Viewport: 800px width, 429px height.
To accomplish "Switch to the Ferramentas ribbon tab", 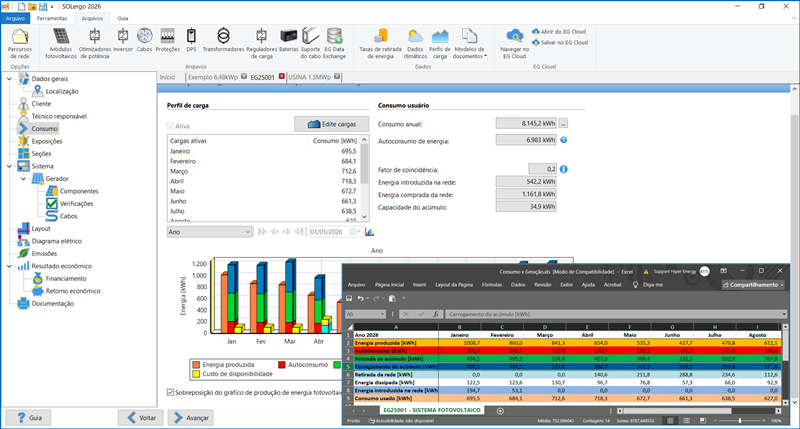I will 52,18.
